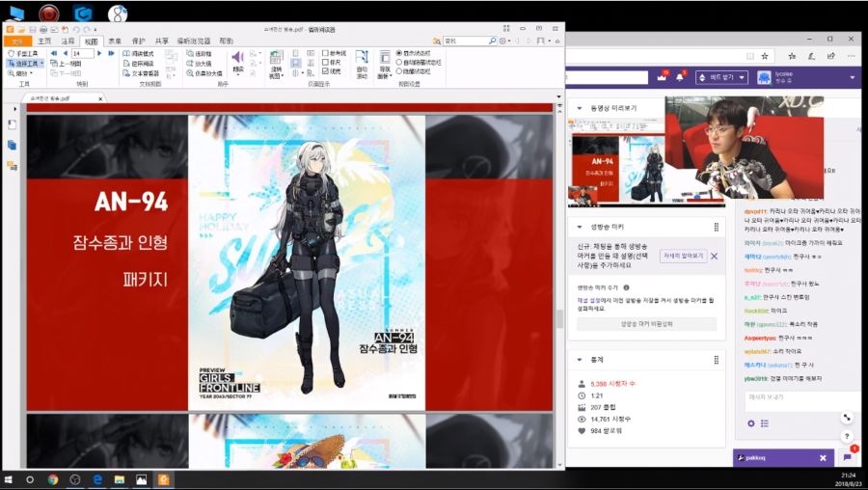868x490 pixels.
Task: Open Edge share icon
Action: click(831, 56)
